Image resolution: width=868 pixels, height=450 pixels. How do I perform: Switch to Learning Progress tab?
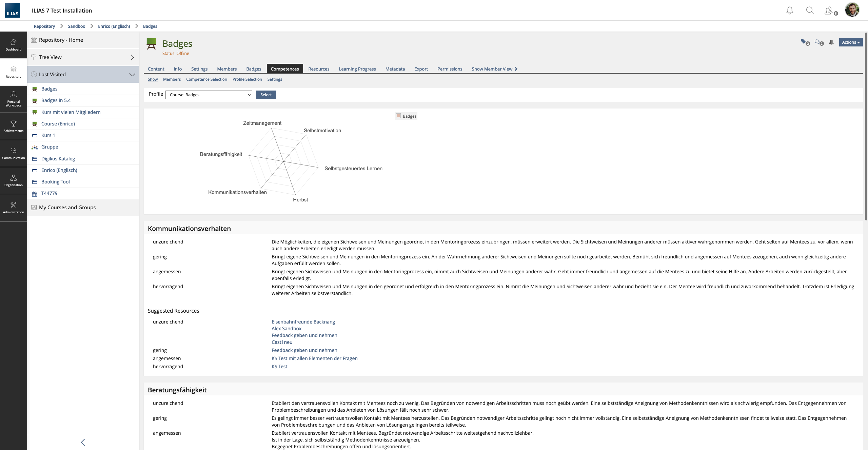coord(357,69)
